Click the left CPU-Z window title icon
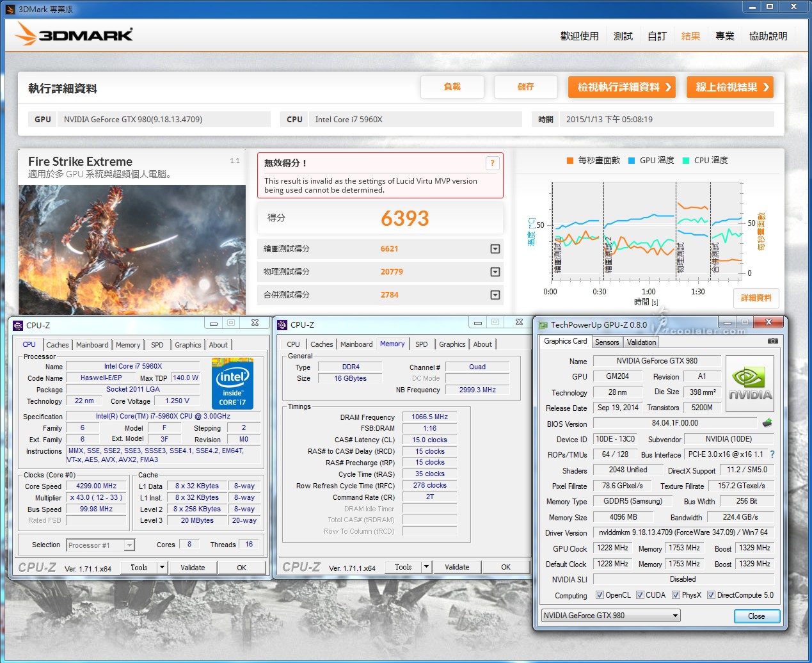The height and width of the screenshot is (663, 812). point(18,325)
